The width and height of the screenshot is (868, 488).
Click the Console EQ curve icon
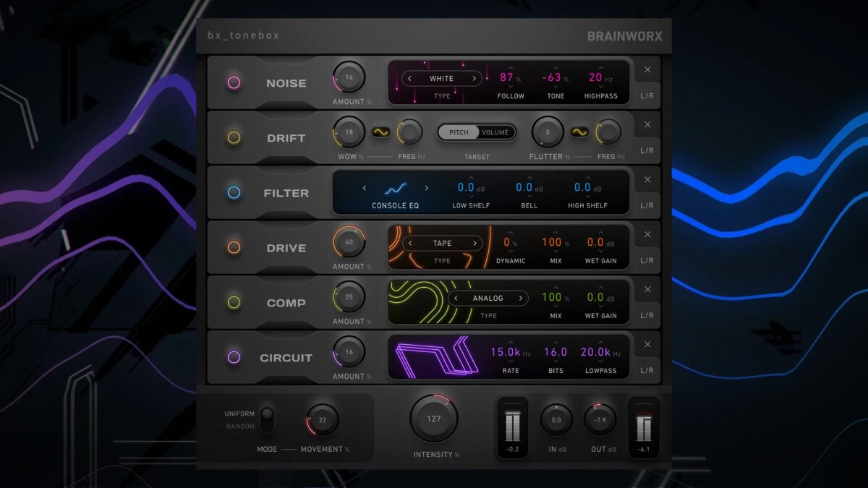pos(395,189)
